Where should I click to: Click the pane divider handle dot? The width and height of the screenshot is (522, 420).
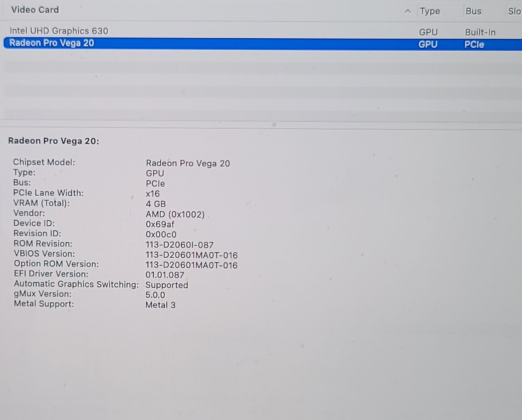coord(274,125)
